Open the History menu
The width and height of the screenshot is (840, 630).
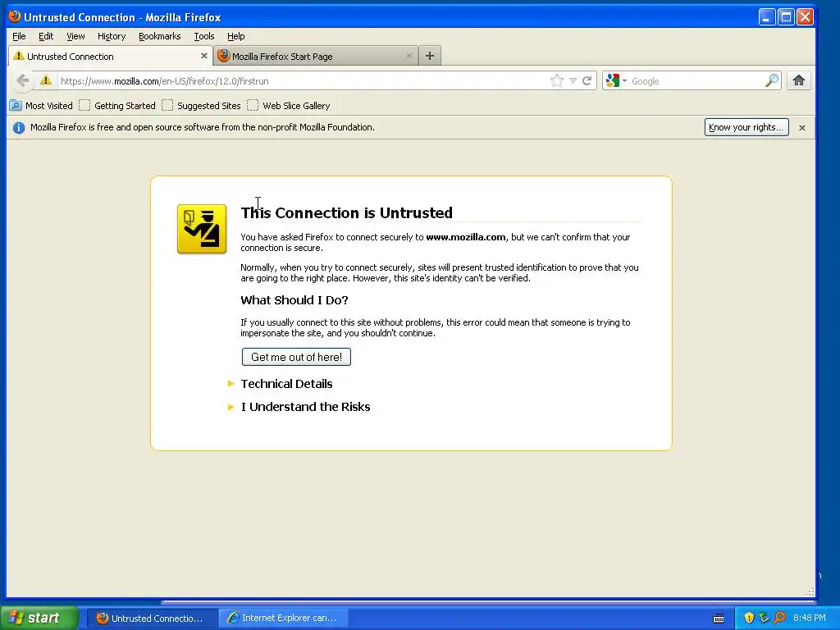[112, 36]
